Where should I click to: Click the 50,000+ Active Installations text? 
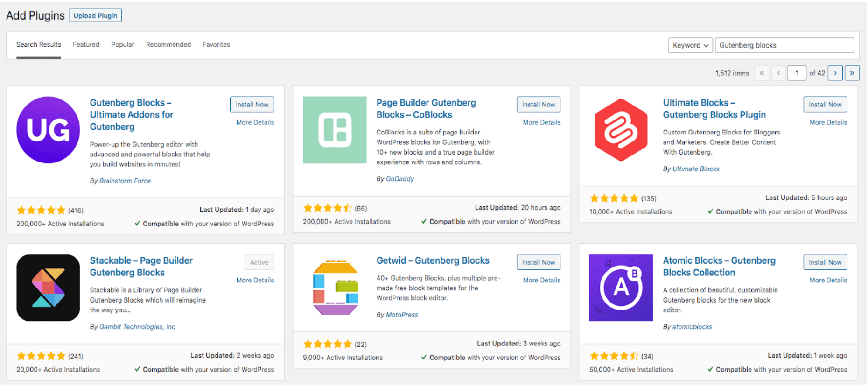[x=631, y=370]
